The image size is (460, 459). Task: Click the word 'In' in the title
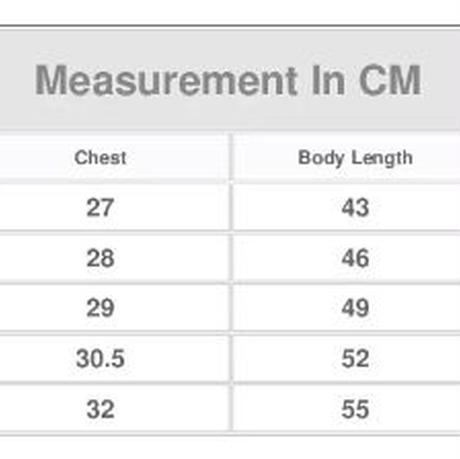(x=328, y=80)
